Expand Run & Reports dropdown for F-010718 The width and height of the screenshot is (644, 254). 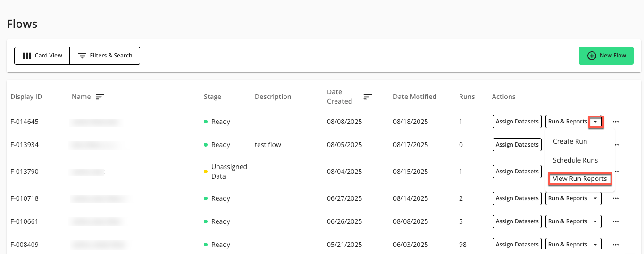pyautogui.click(x=595, y=198)
